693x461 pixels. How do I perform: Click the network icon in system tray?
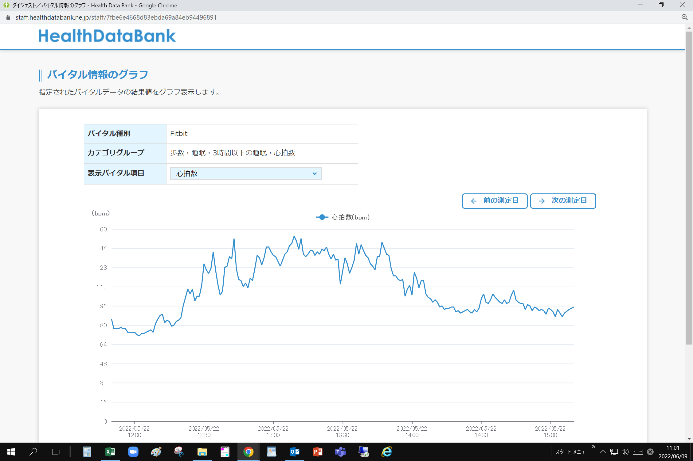[x=614, y=452]
